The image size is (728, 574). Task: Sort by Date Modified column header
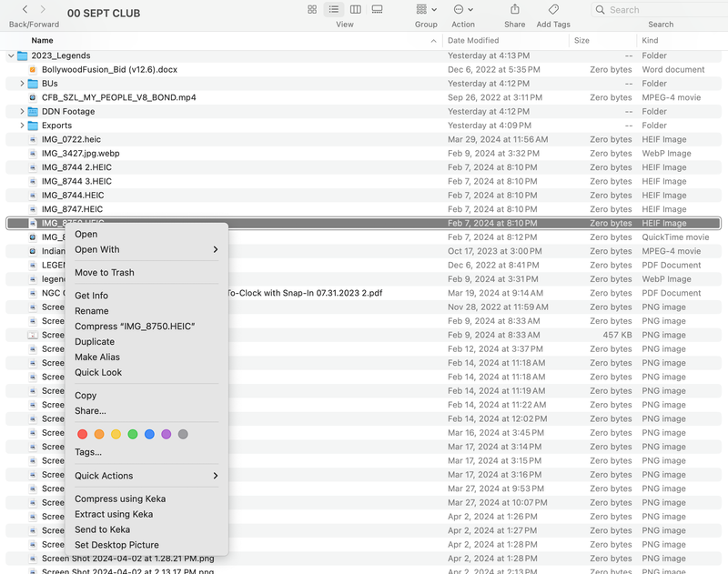click(x=473, y=41)
